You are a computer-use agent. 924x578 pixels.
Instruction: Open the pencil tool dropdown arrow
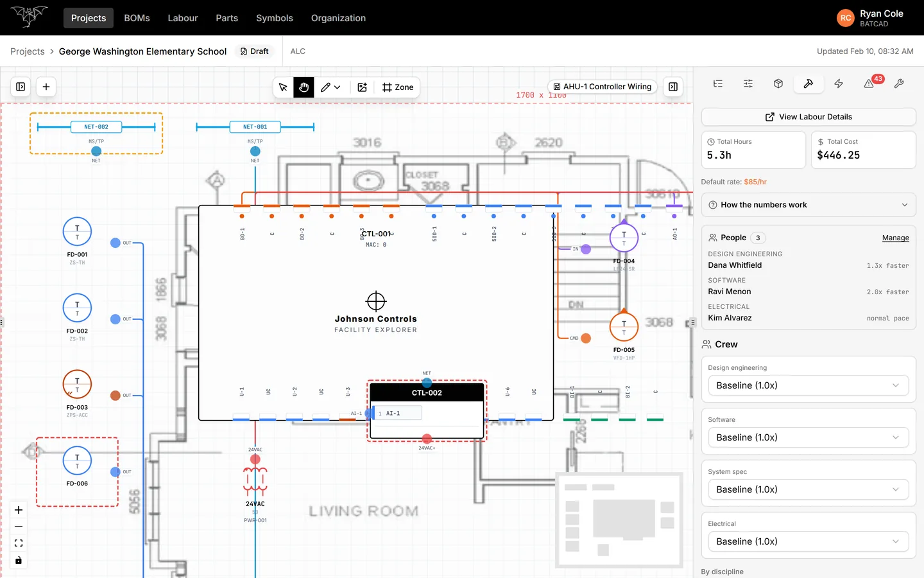point(338,87)
